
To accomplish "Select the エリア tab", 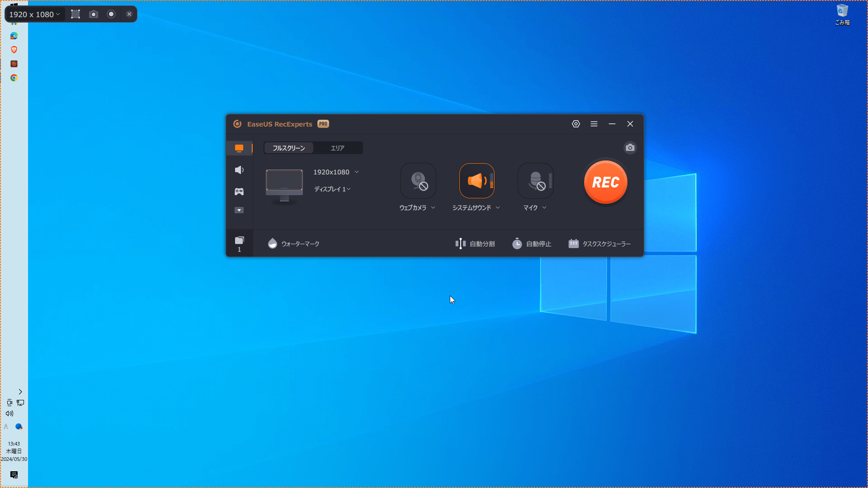I will pyautogui.click(x=337, y=148).
